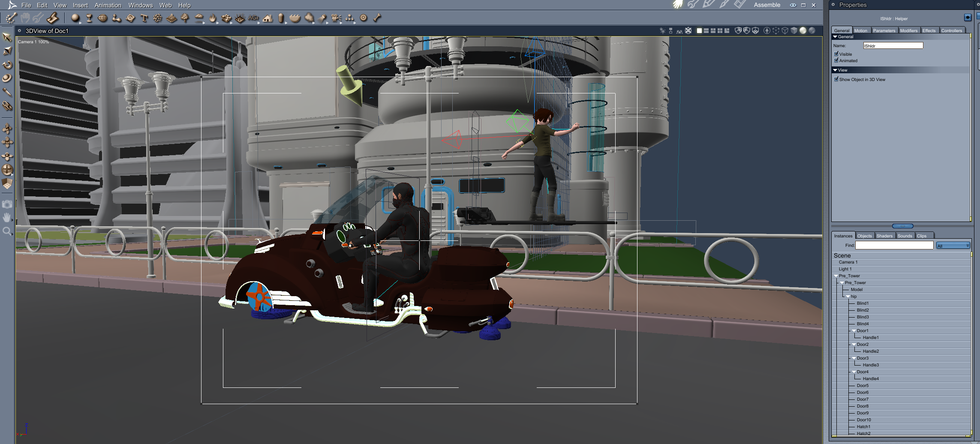The image size is (980, 444).
Task: Collapse the Door2 tree node
Action: click(x=854, y=345)
